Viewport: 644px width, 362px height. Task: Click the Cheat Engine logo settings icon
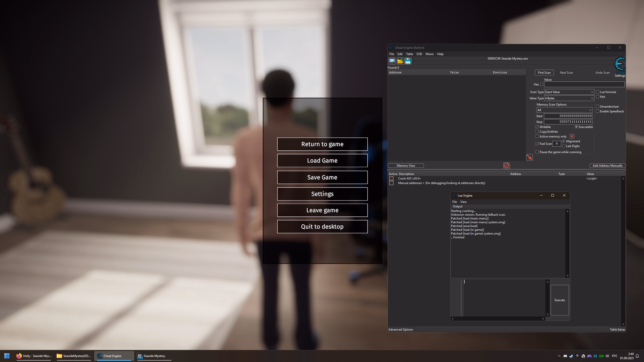[620, 65]
